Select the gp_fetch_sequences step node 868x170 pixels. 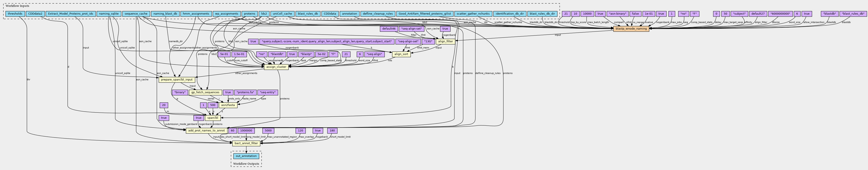point(205,92)
